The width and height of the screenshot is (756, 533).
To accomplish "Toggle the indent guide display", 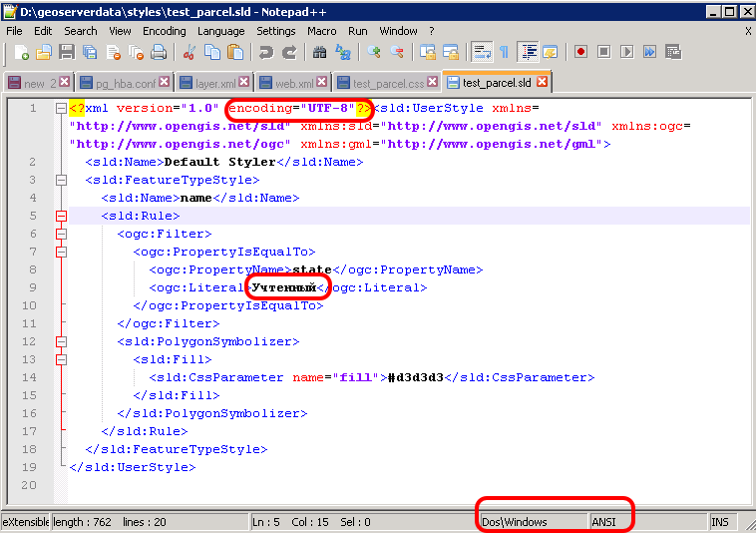I will [x=529, y=52].
